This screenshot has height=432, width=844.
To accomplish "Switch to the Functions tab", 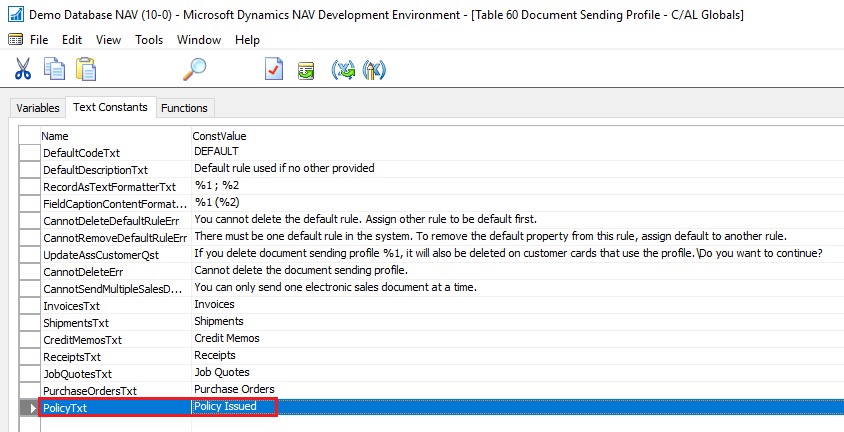I will pyautogui.click(x=184, y=107).
